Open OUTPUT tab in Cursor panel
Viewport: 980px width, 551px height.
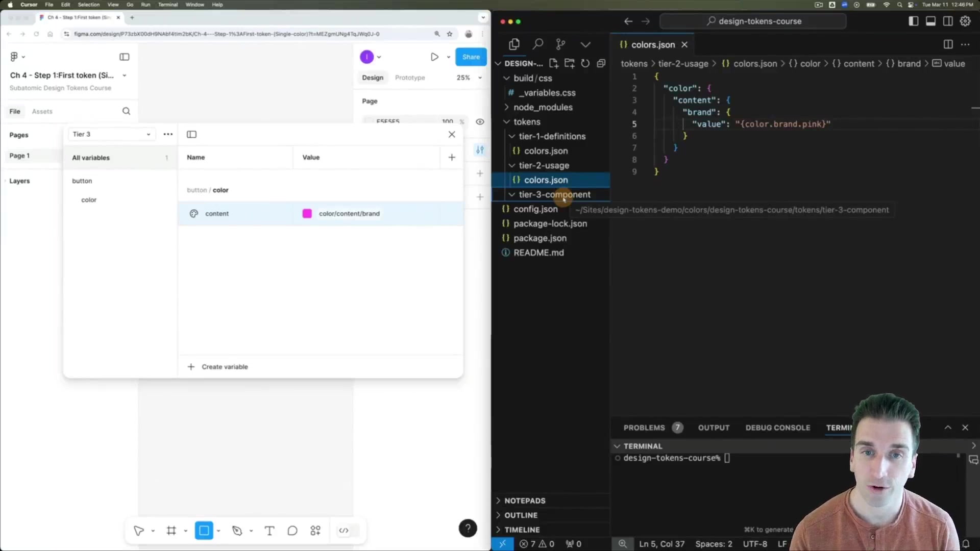click(x=714, y=428)
